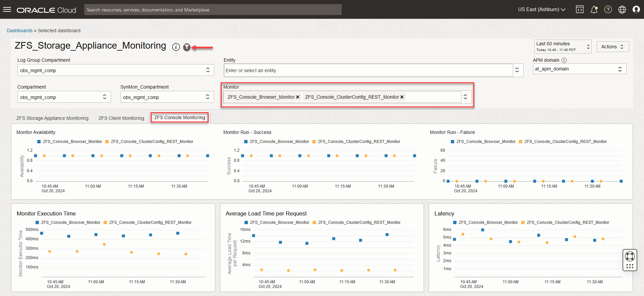Open the US East (Ashburn) region selector
The width and height of the screenshot is (644, 296).
(x=542, y=9)
